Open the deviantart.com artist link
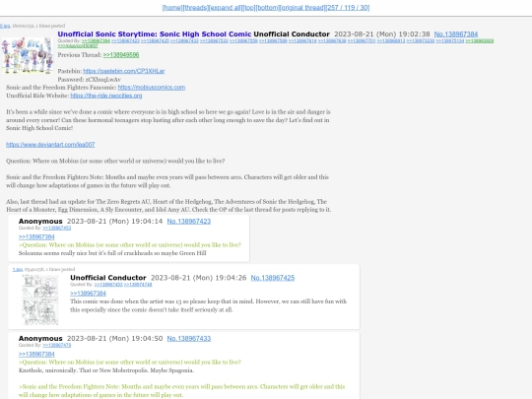 click(x=50, y=145)
